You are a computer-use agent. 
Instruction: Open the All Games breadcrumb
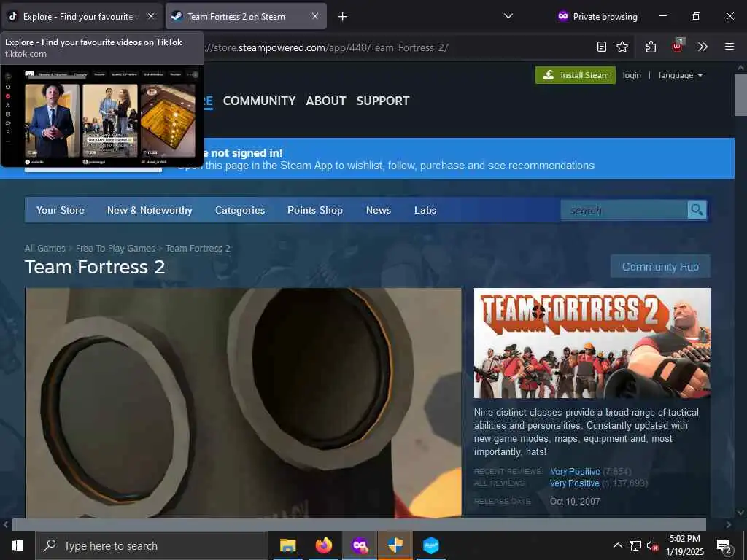(x=44, y=248)
